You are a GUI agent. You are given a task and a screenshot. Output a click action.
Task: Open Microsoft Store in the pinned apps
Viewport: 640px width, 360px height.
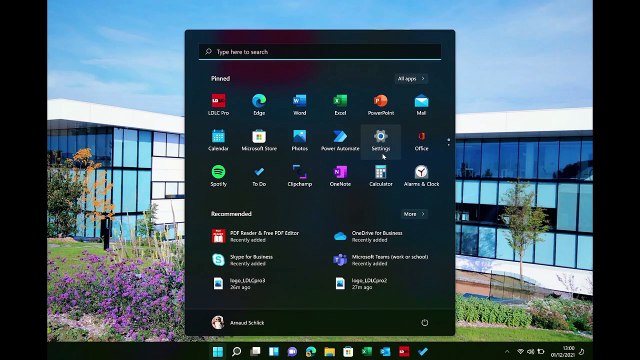point(259,140)
